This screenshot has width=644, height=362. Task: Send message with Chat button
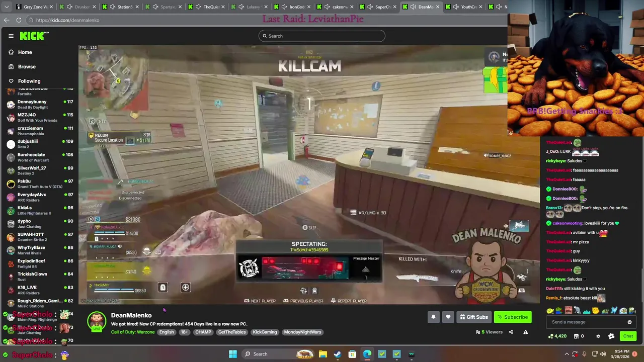click(x=628, y=336)
